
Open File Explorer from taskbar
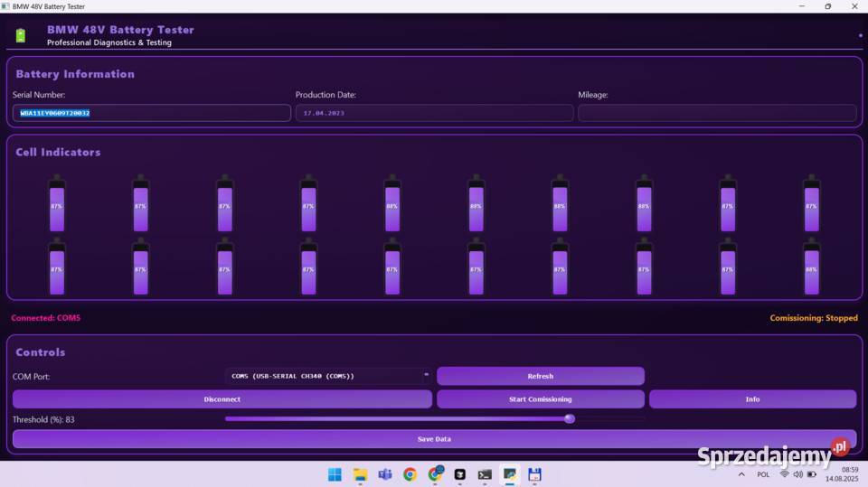(x=360, y=474)
